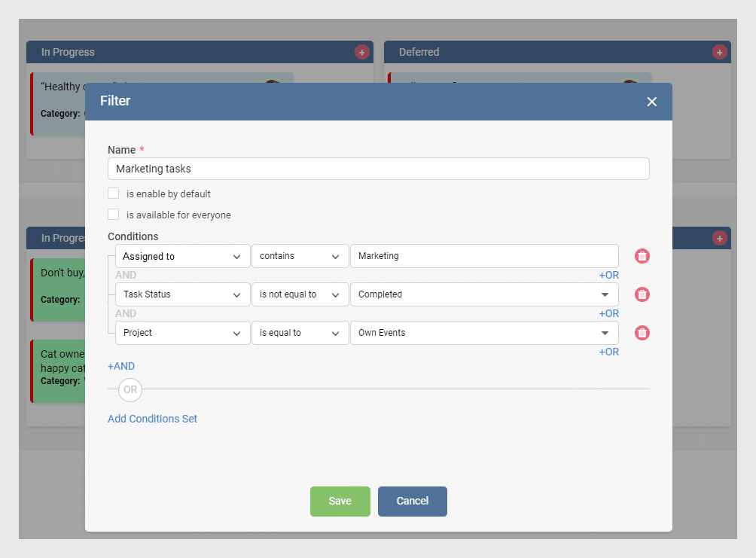Viewport: 756px width, 558px height.
Task: Toggle the 'is enable by default' checkbox
Action: coord(113,194)
